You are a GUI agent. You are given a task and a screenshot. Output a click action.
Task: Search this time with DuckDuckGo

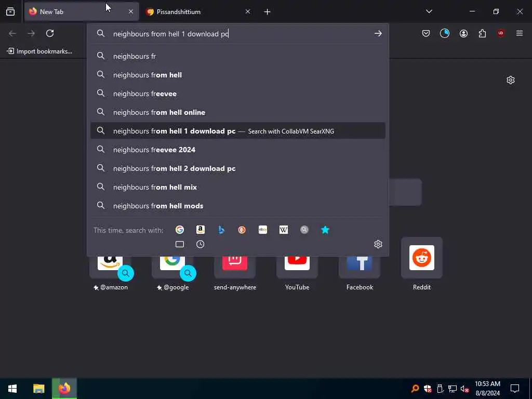[242, 230]
